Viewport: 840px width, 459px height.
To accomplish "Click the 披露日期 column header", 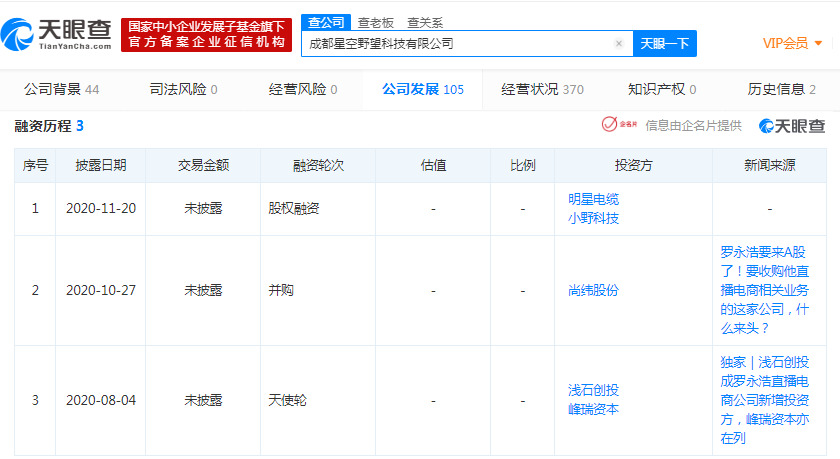I will (101, 165).
